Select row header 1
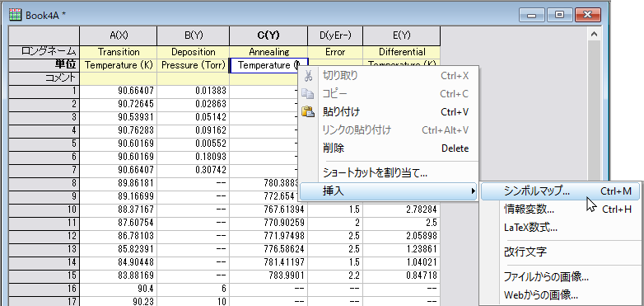The height and width of the screenshot is (306, 644). pos(44,92)
